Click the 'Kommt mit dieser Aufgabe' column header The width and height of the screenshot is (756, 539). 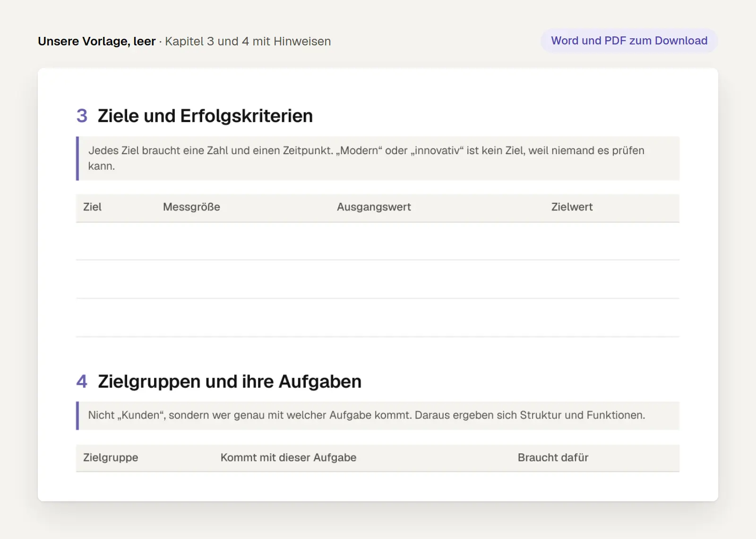pos(288,458)
